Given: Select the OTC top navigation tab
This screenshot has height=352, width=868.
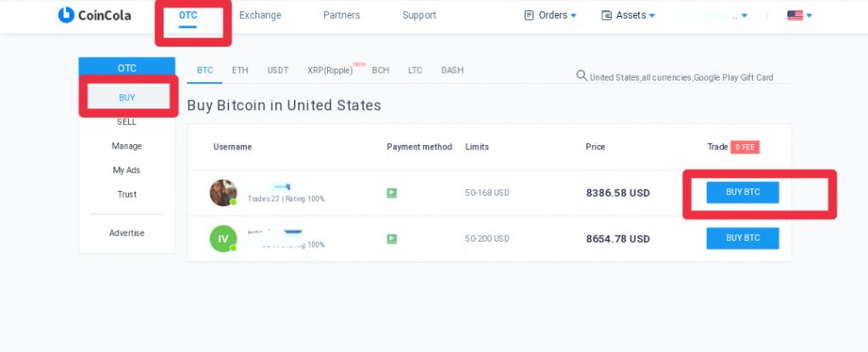Looking at the screenshot, I should 188,15.
